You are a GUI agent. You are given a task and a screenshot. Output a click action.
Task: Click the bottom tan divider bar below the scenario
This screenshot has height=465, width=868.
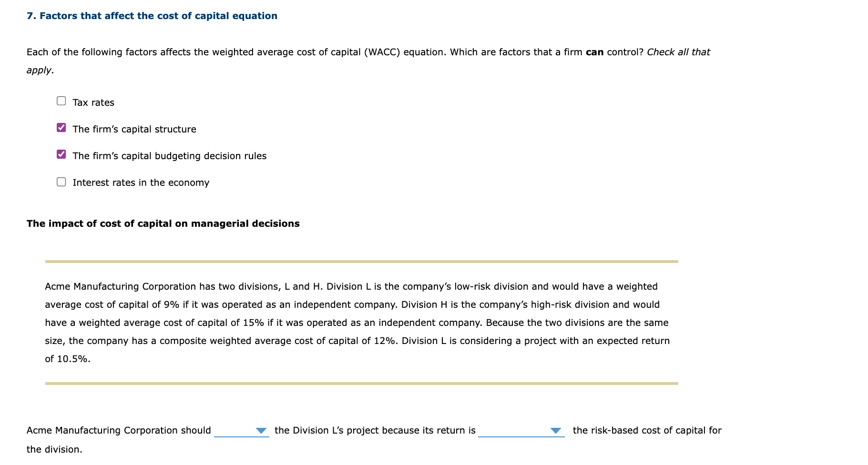[x=361, y=382]
